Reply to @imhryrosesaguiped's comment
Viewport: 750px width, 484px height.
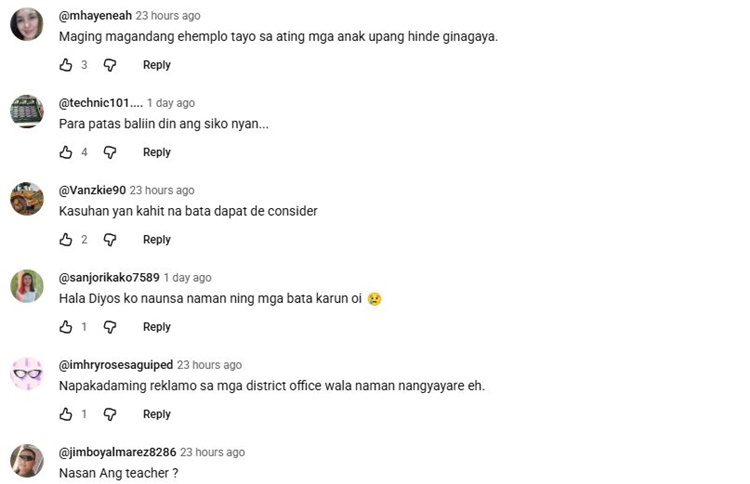[x=157, y=414]
